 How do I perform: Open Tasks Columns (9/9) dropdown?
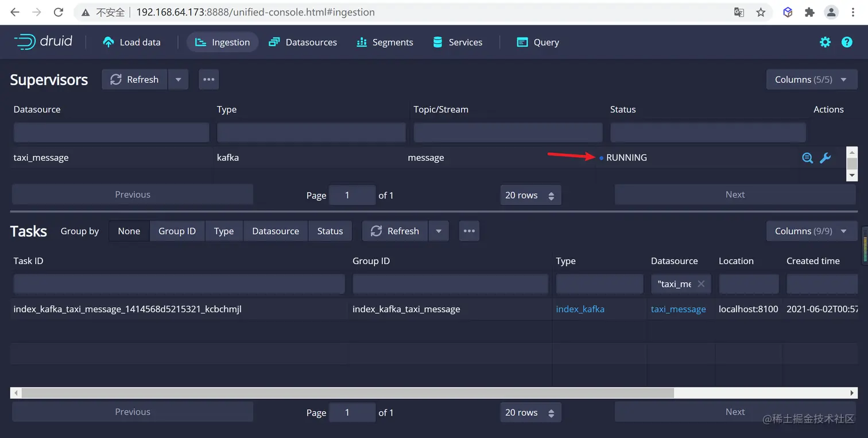pyautogui.click(x=812, y=231)
